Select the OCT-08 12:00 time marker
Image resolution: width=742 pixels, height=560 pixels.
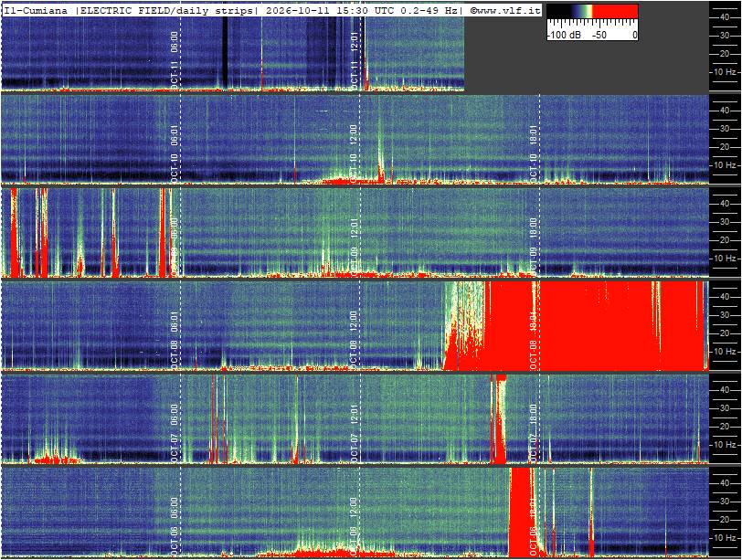(354, 340)
